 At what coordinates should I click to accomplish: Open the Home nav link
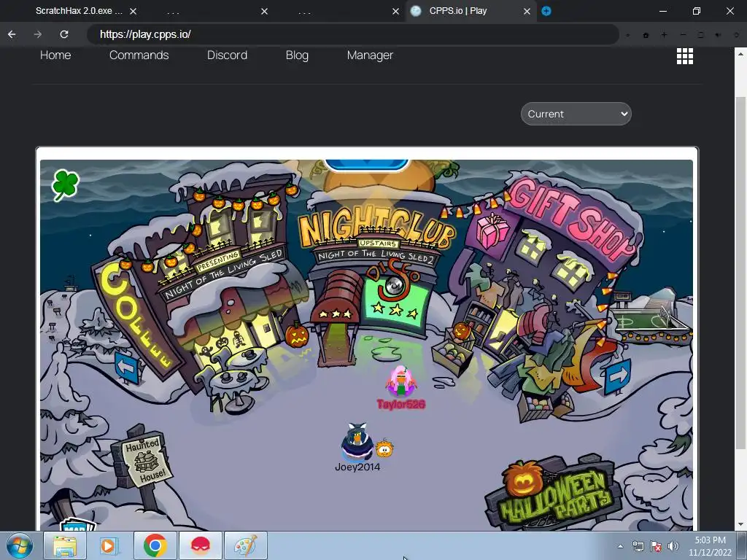[x=55, y=55]
